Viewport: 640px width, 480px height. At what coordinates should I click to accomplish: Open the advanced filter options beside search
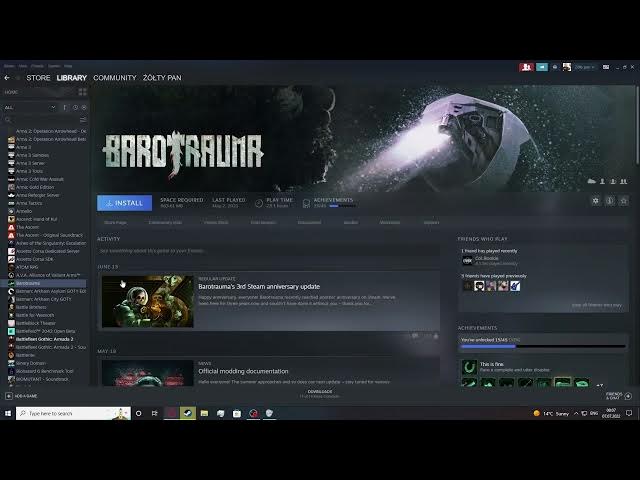coord(83,120)
